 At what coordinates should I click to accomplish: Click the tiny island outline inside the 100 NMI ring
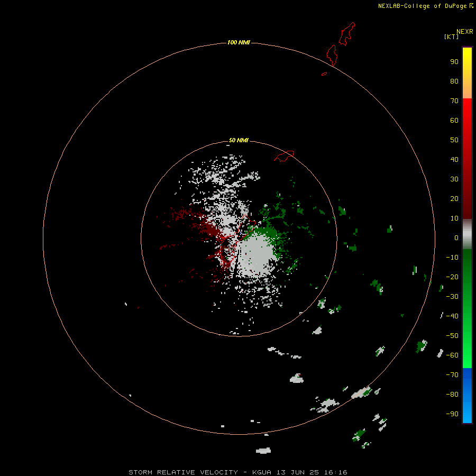tap(324, 74)
